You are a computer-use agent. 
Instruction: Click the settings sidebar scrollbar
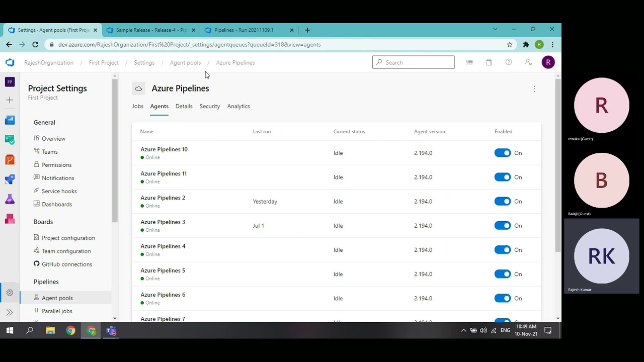point(115,151)
